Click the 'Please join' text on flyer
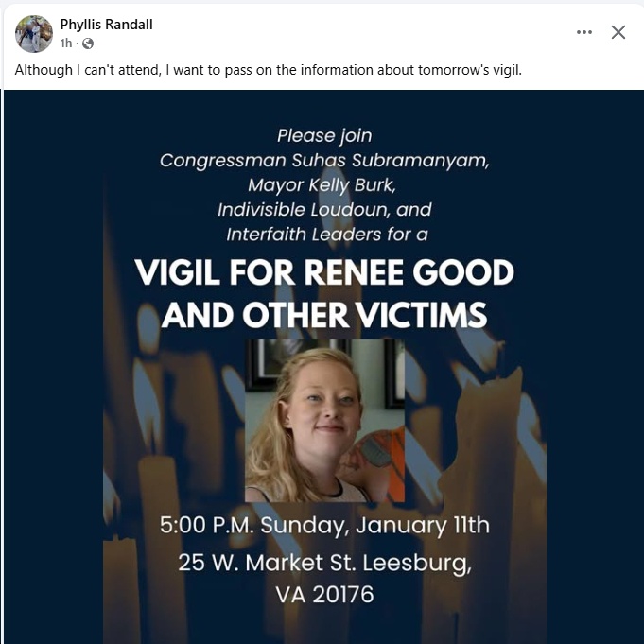The width and height of the screenshot is (644, 644). 324,136
